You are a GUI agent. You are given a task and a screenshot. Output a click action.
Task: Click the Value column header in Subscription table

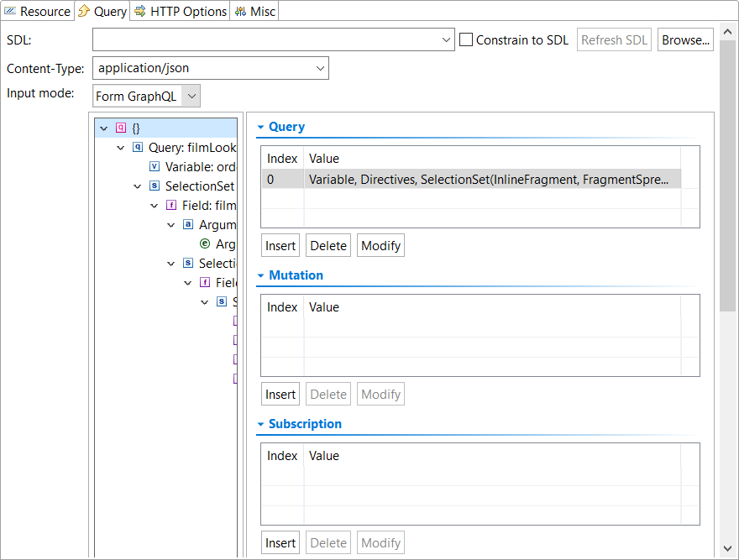pos(492,455)
